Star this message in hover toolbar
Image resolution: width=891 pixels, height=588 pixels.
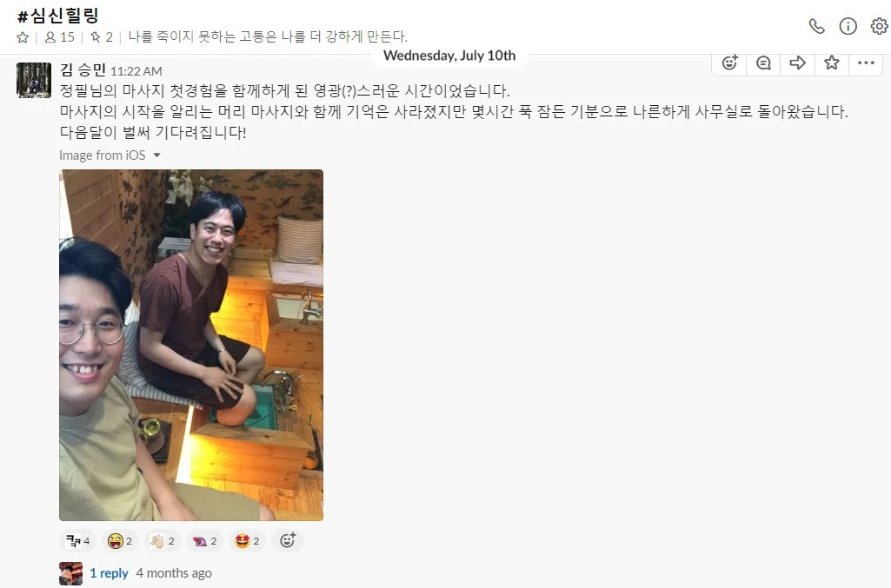831,63
